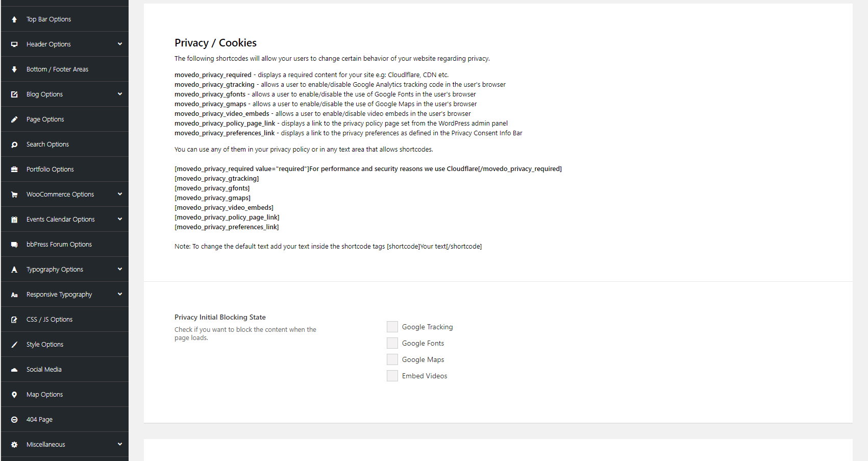
Task: Click the Portfolio Options briefcase icon
Action: (x=14, y=169)
